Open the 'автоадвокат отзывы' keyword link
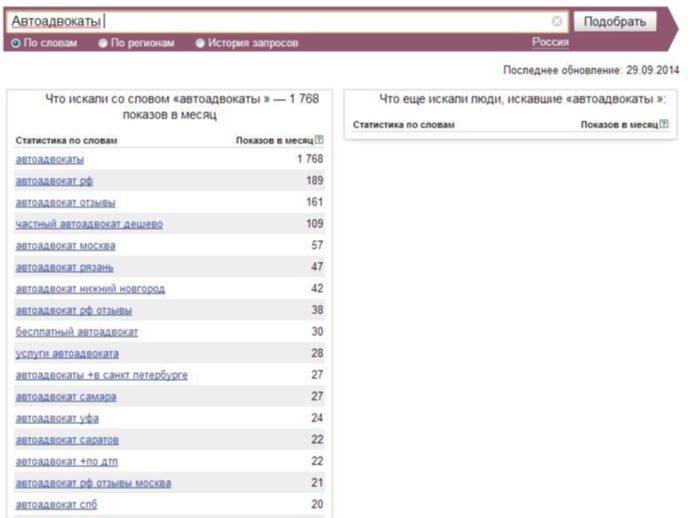Screen dimensions: 688x518 coord(65,203)
